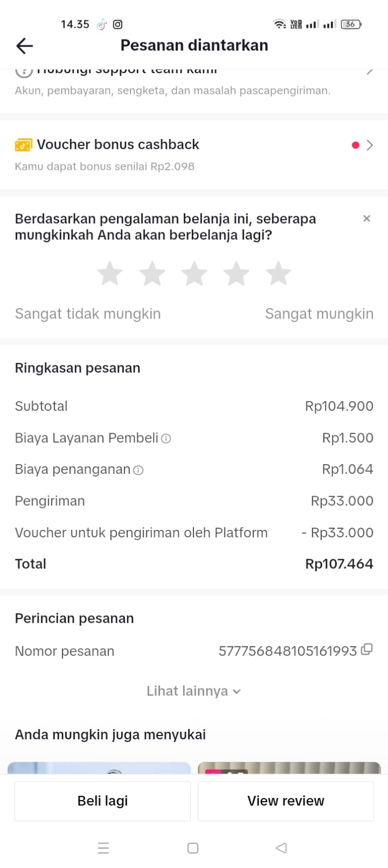
Task: Select the fifth star, Sangat mungkin
Action: click(x=278, y=274)
